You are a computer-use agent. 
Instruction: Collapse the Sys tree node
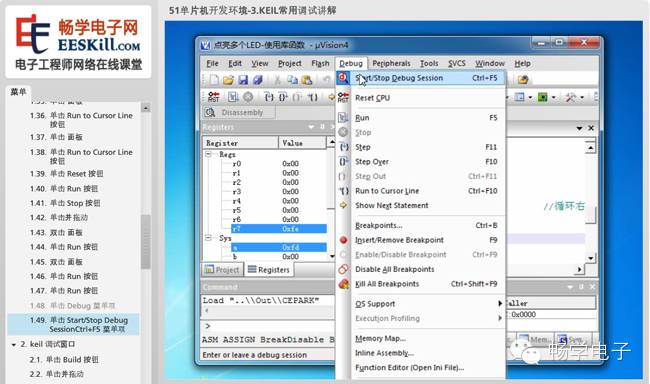coord(209,238)
